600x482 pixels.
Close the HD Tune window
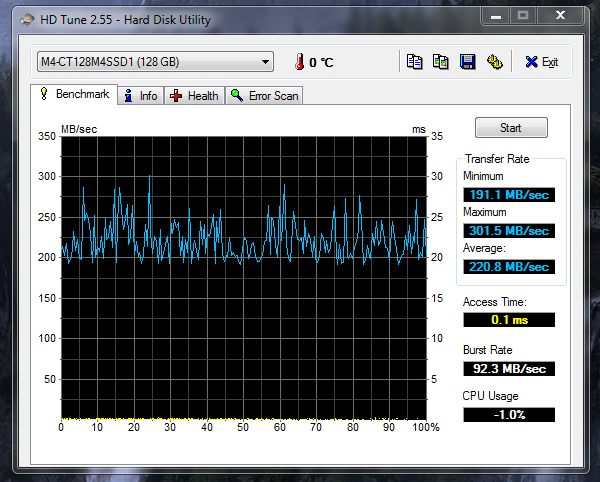pos(560,16)
